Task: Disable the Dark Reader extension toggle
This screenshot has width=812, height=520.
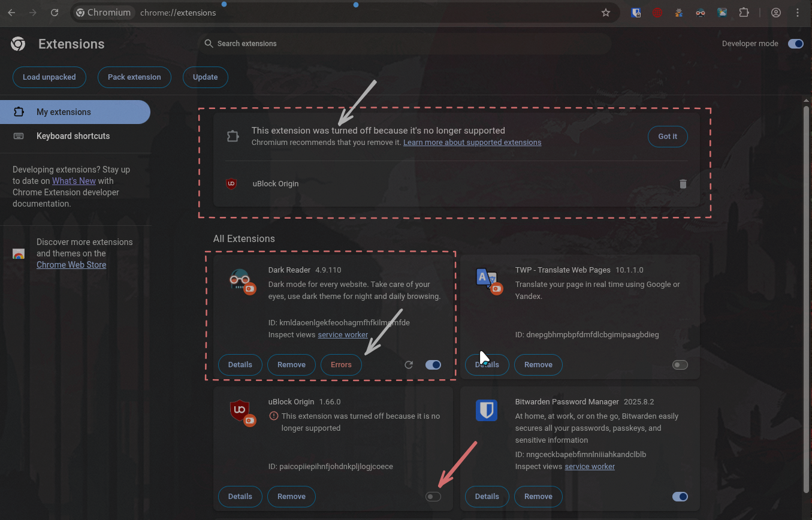Action: [x=433, y=365]
